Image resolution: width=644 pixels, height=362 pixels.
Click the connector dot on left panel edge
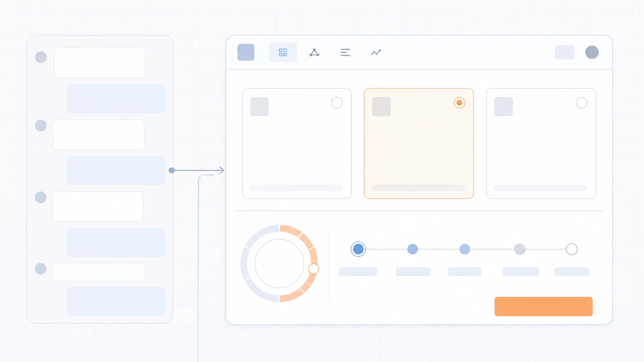[172, 170]
